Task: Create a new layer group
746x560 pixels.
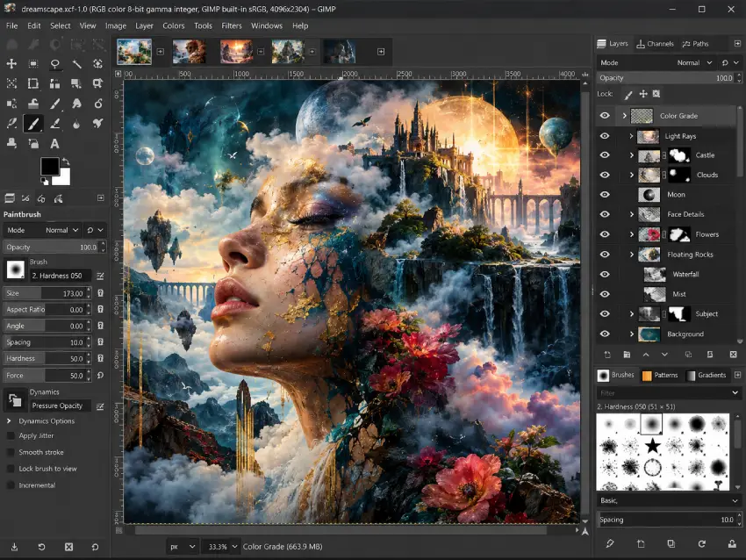Action: [627, 355]
